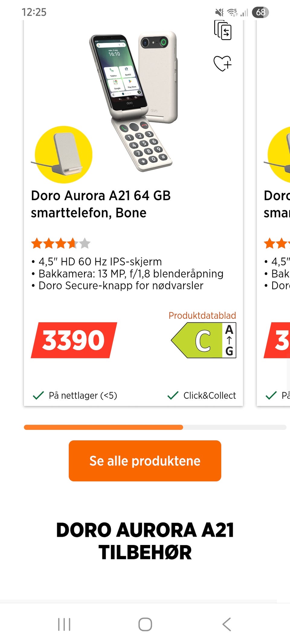The image size is (290, 644).
Task: Tap the På nettlager (<5) stock status
Action: pyautogui.click(x=75, y=396)
